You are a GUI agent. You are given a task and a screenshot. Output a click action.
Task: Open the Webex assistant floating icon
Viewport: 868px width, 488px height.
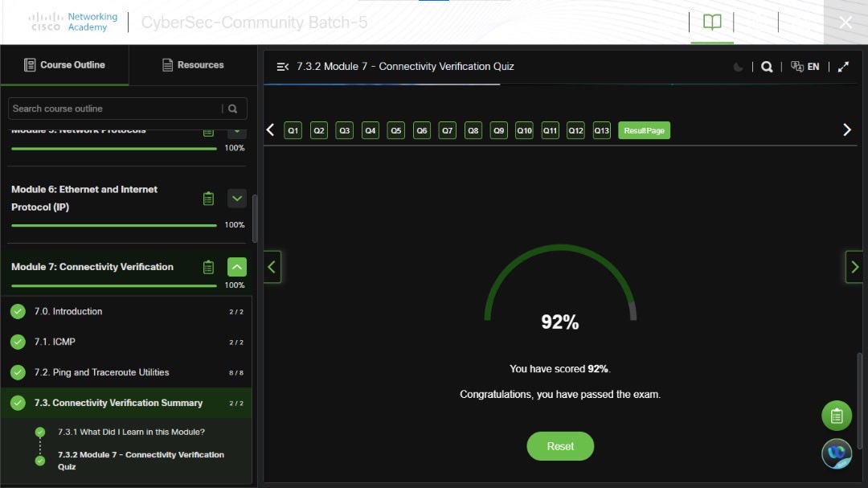[837, 453]
